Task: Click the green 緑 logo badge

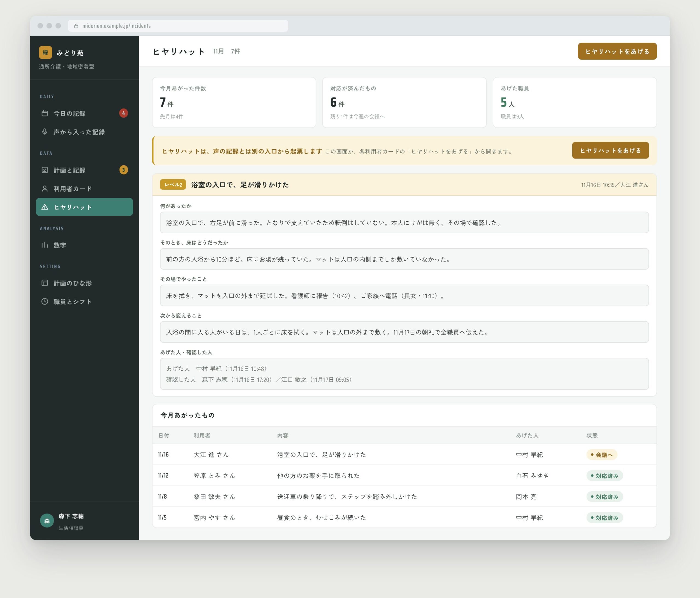Action: pos(45,52)
